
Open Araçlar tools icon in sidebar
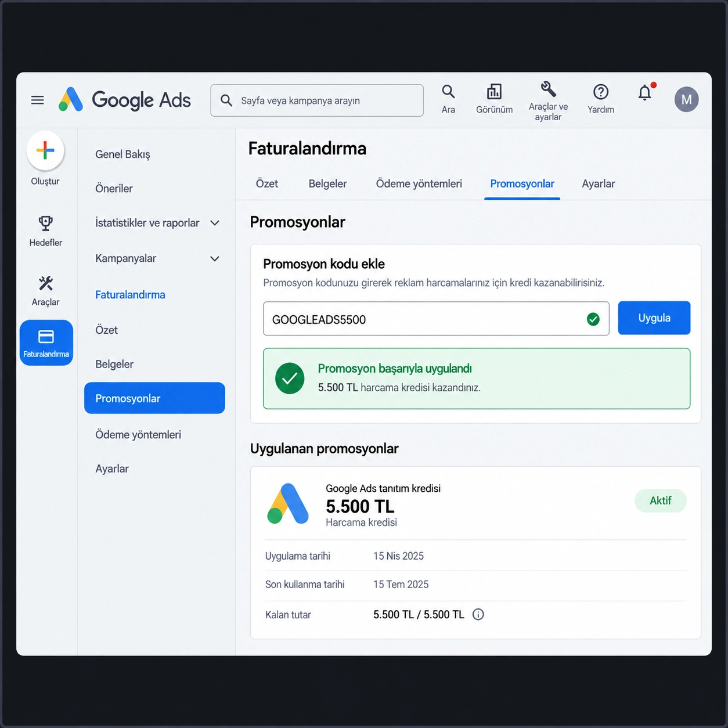click(x=46, y=283)
